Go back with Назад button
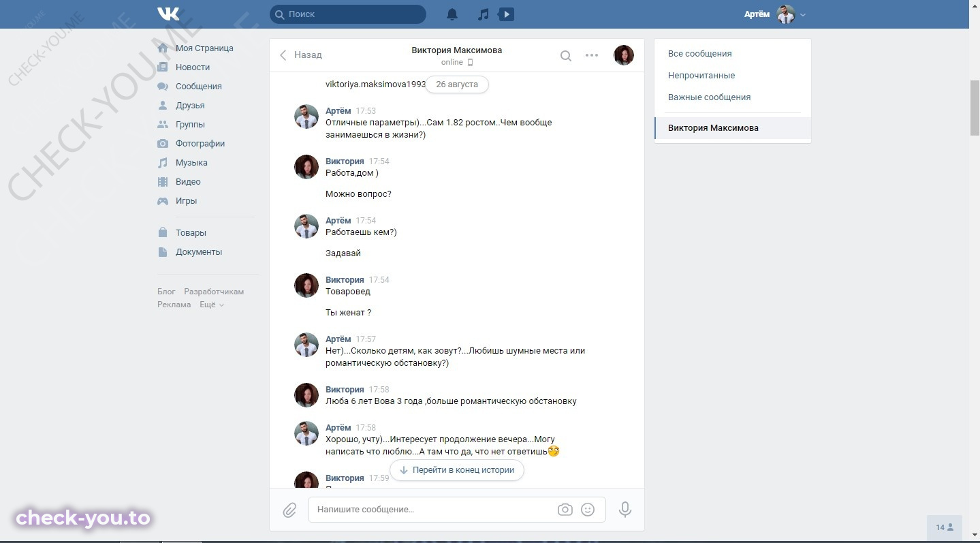Viewport: 980px width, 543px height. point(300,55)
